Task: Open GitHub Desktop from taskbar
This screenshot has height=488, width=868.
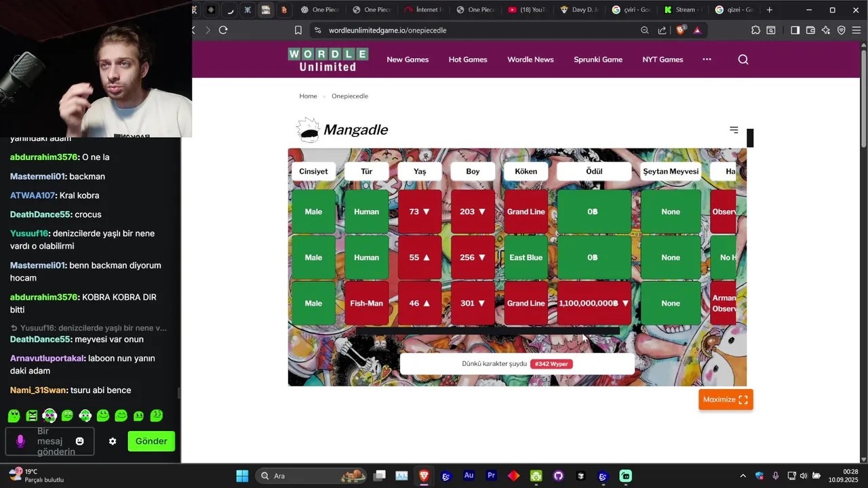Action: coord(558,476)
